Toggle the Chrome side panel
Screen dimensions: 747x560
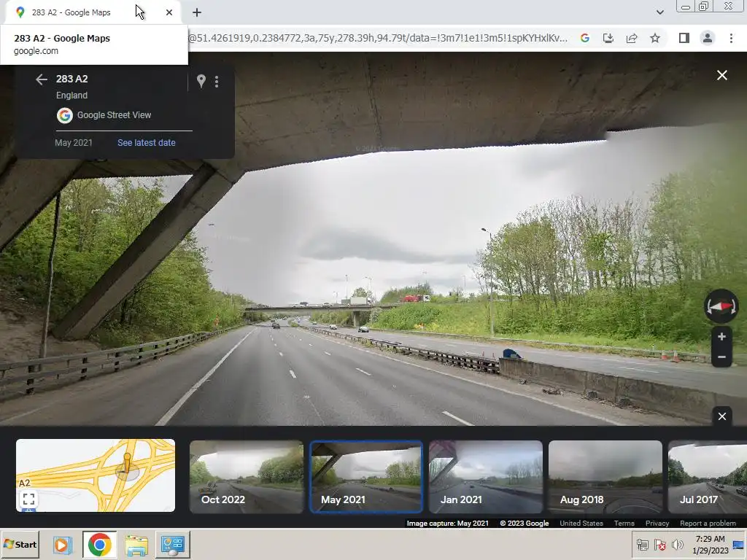click(684, 38)
